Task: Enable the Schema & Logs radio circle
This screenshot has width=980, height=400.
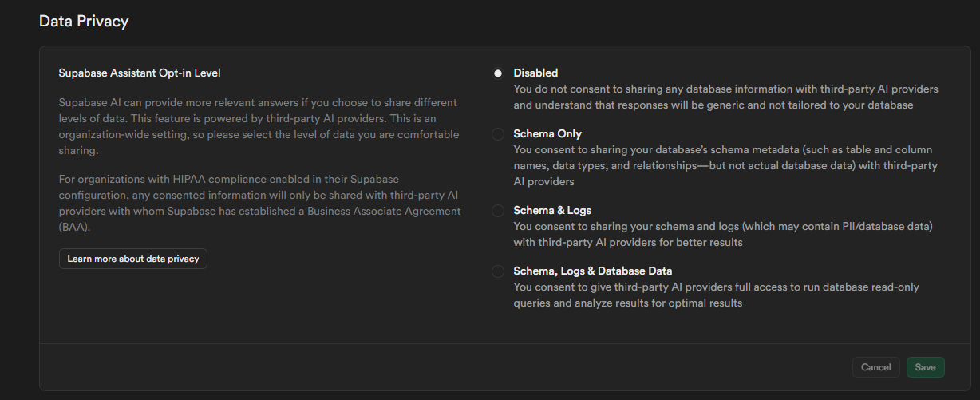Action: (x=498, y=211)
